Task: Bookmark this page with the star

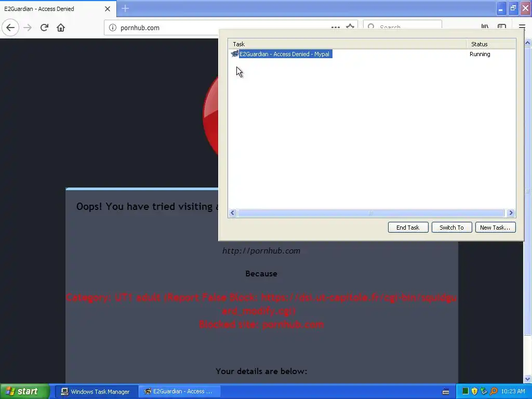Action: (x=350, y=27)
